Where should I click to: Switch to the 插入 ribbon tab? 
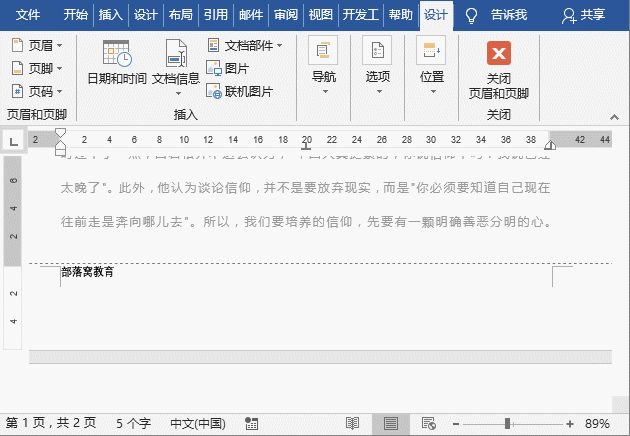coord(110,15)
